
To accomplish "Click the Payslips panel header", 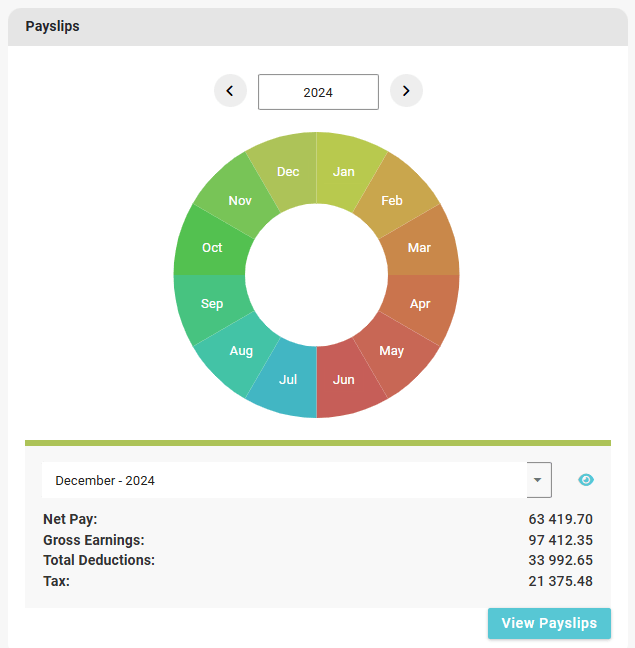I will 317,27.
